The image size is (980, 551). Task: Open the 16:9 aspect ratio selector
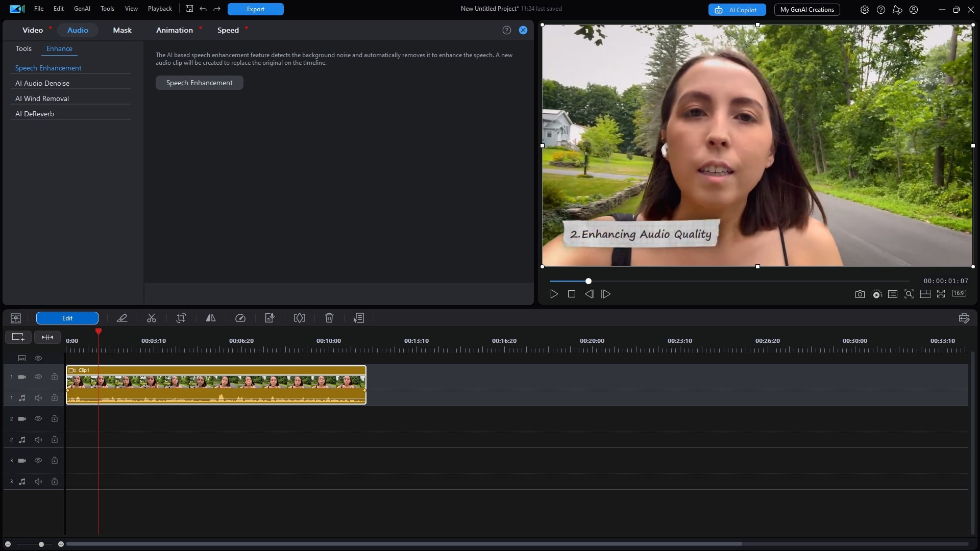pyautogui.click(x=959, y=294)
